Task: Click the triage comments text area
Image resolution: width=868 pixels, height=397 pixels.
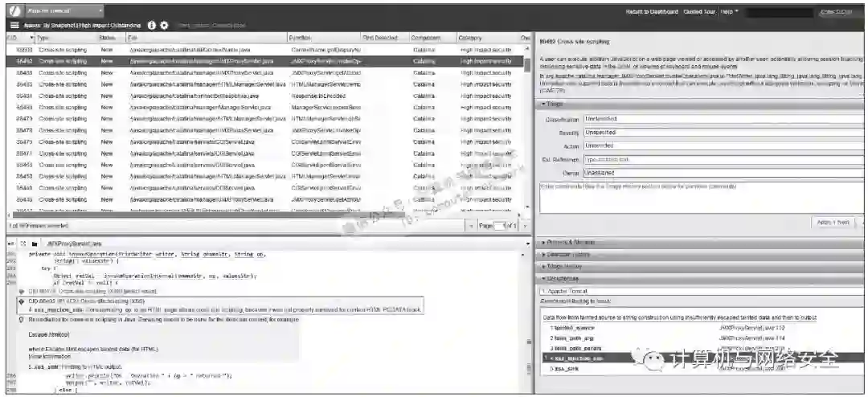Action: 701,198
